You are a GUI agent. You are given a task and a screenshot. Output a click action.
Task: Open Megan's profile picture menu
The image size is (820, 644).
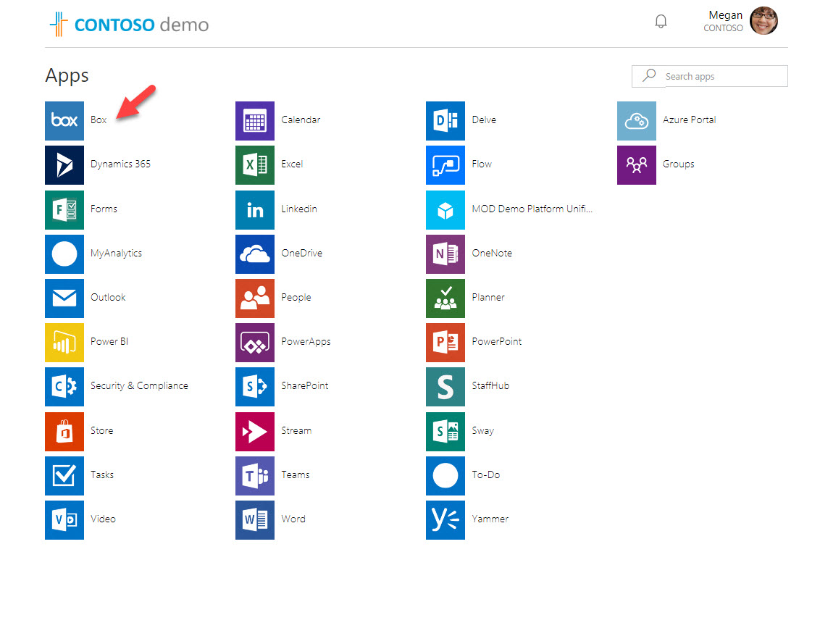(763, 21)
